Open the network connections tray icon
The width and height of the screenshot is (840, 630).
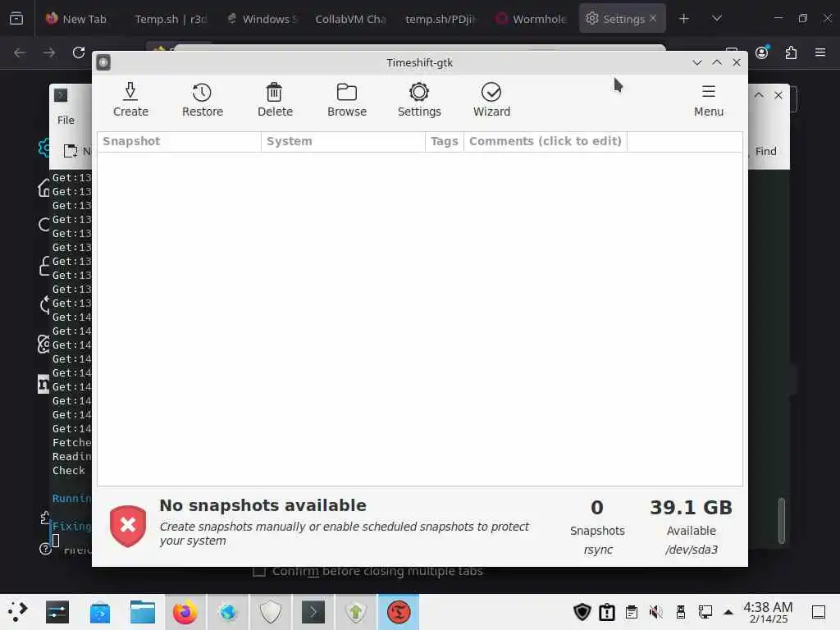[x=705, y=612]
